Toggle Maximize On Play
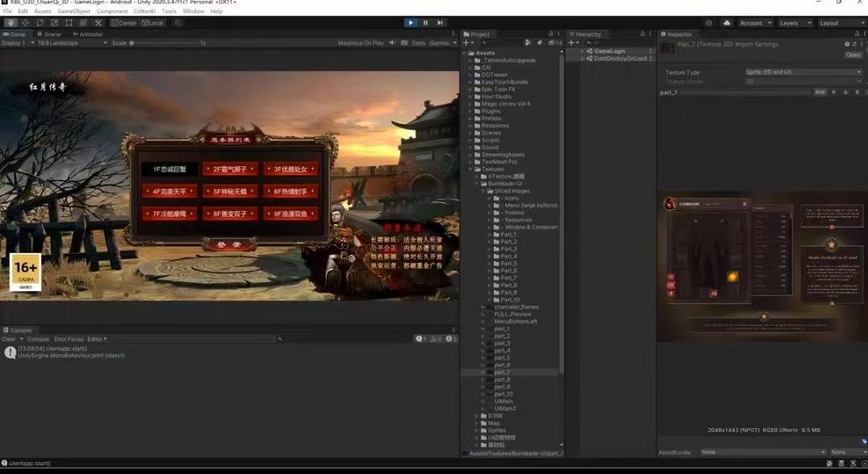Screen dimensions: 868x474 361,44
